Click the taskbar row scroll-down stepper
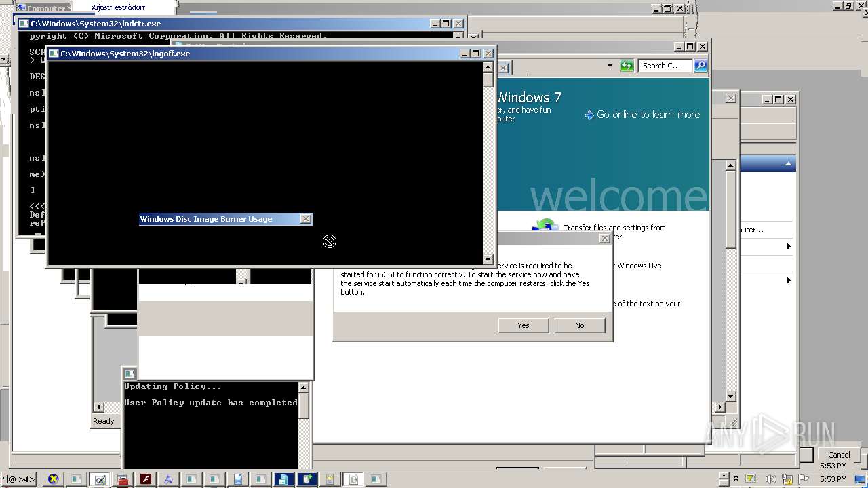Viewport: 868px width, 488px height. 724,483
